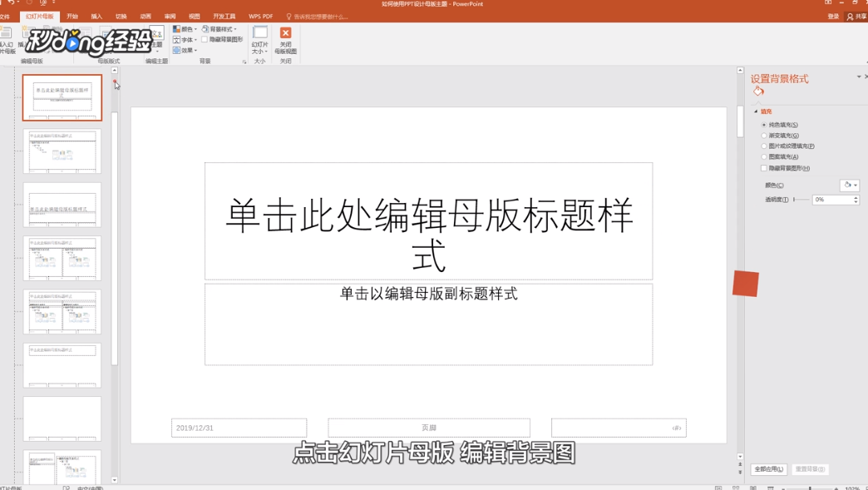Click the Undo arrow in quick access

11,2
